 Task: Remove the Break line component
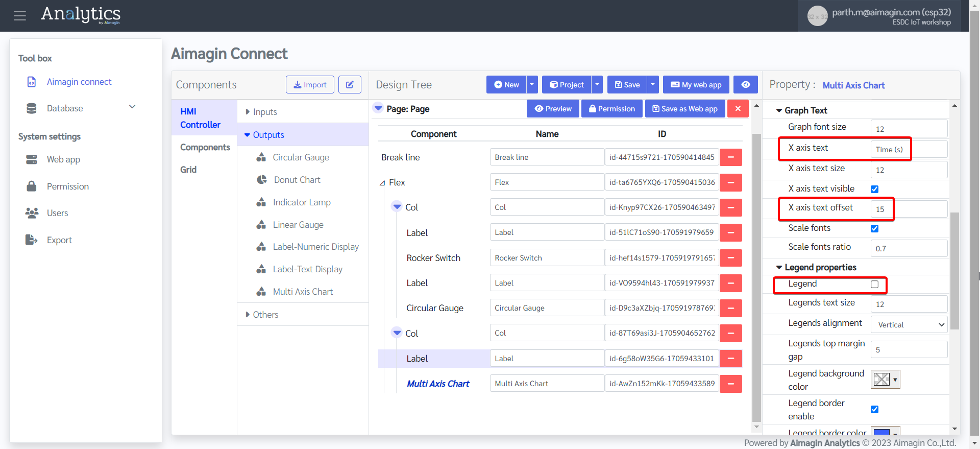(x=731, y=157)
